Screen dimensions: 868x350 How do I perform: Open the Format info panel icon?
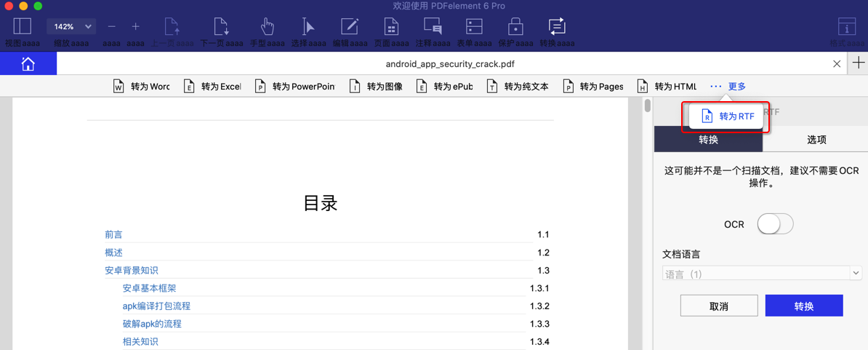(845, 27)
